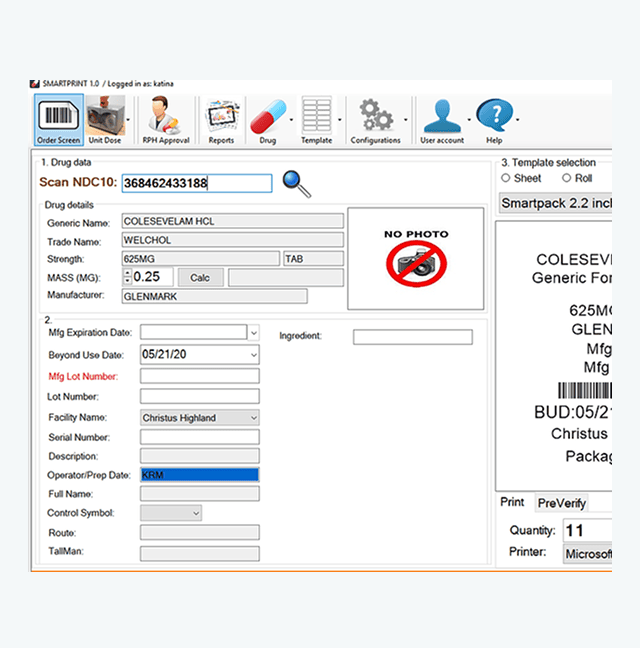Viewport: 640px width, 648px height.
Task: Open the Template grid icon
Action: click(316, 118)
